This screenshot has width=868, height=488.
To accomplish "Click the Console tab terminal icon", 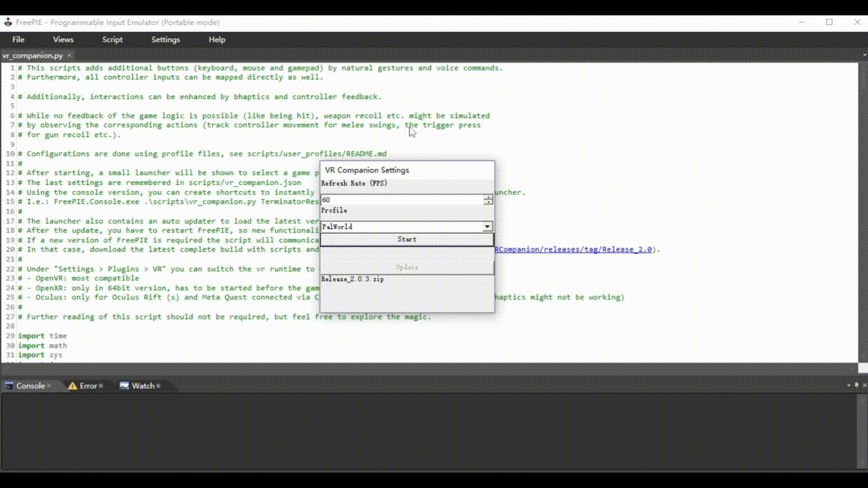I will point(9,386).
